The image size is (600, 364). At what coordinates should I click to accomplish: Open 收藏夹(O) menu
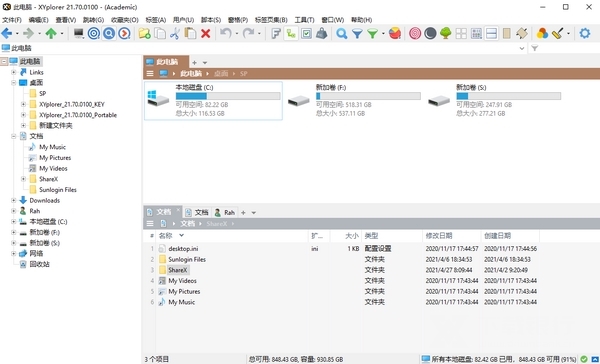coord(124,20)
